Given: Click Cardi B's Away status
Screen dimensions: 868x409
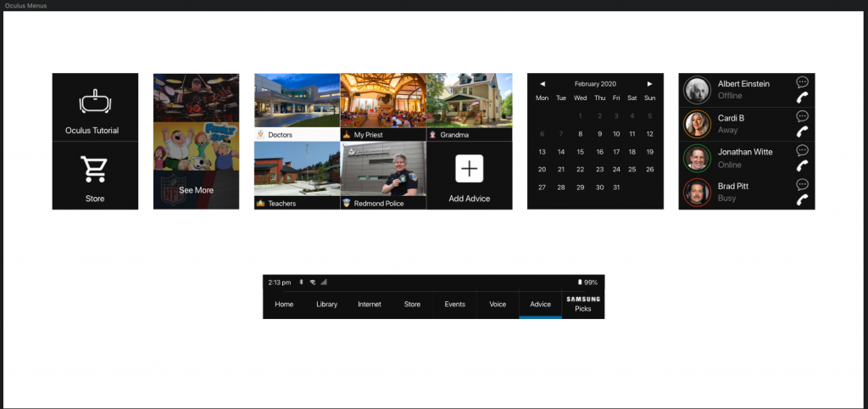Looking at the screenshot, I should [x=728, y=130].
